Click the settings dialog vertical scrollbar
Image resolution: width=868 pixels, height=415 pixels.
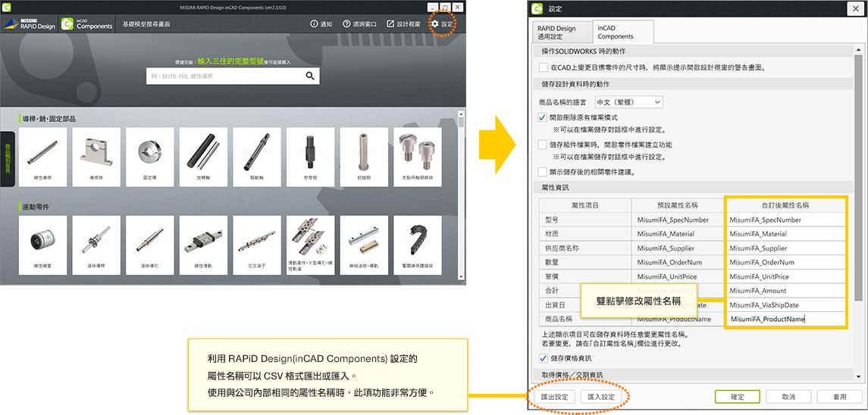coord(858,177)
